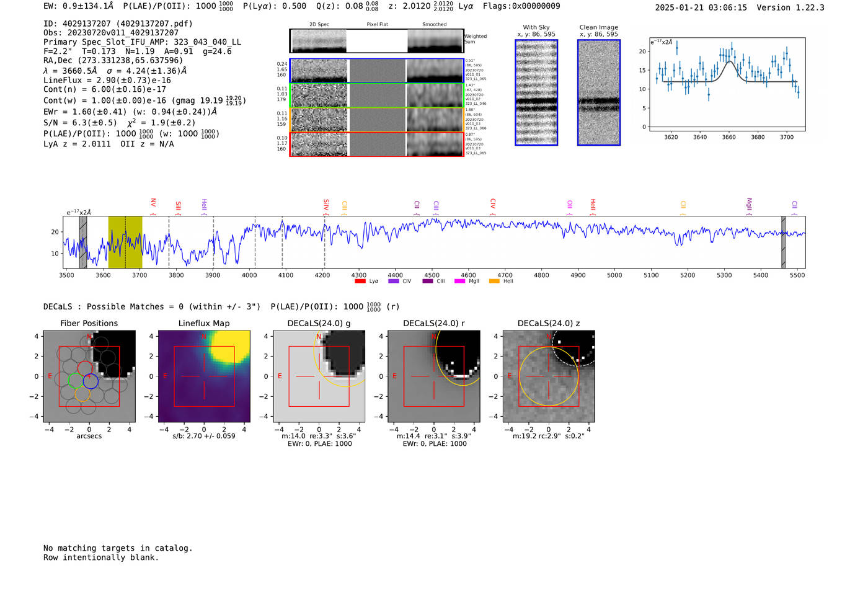Click the pink OII line marker label

(x=570, y=205)
